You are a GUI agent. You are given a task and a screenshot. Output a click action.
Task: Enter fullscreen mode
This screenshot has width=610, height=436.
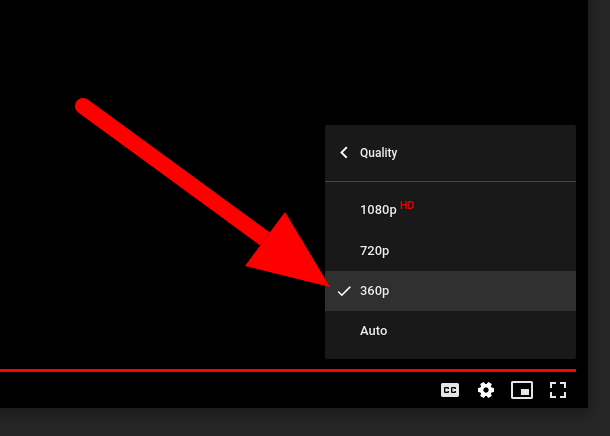coord(558,390)
